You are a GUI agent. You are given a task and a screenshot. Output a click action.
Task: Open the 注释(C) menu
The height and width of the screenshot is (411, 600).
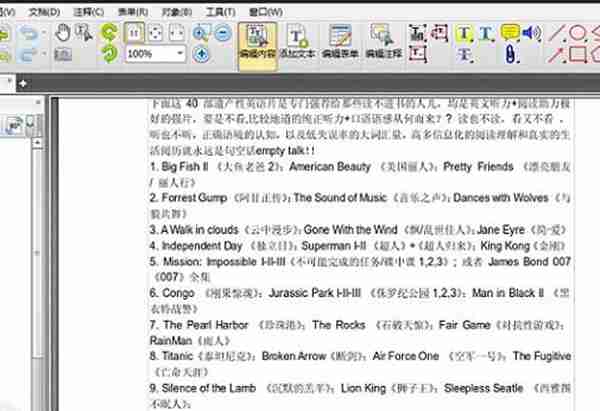89,12
